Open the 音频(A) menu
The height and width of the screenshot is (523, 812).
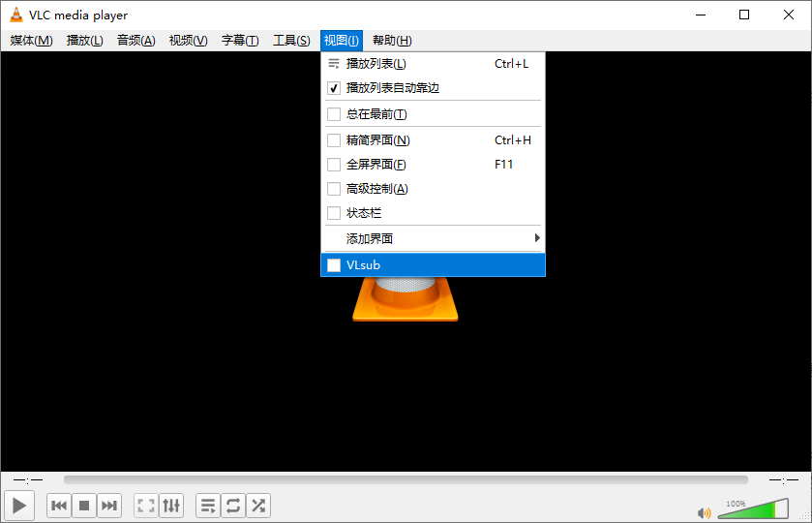(x=136, y=41)
